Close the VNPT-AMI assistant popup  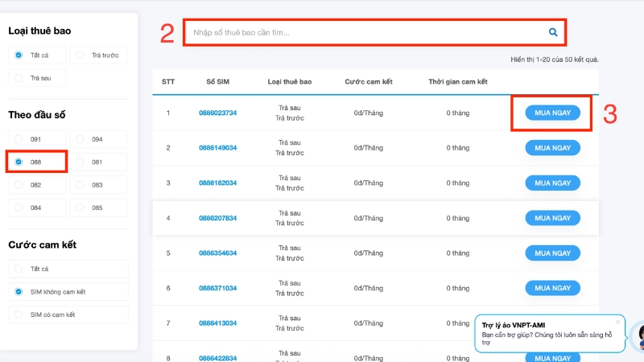(617, 320)
